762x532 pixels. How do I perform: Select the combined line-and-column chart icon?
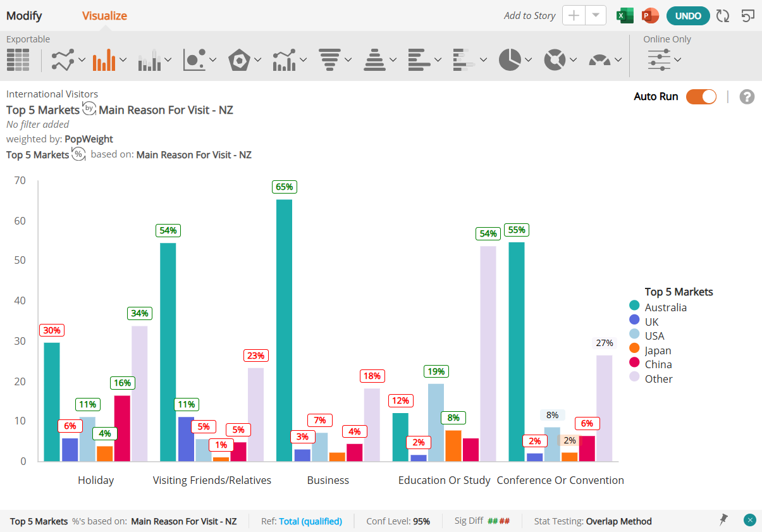[285, 59]
